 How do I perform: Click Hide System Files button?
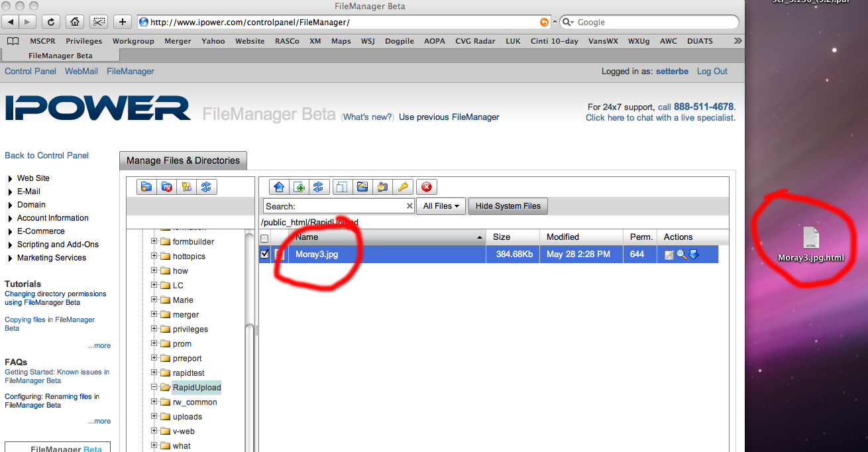(x=508, y=206)
